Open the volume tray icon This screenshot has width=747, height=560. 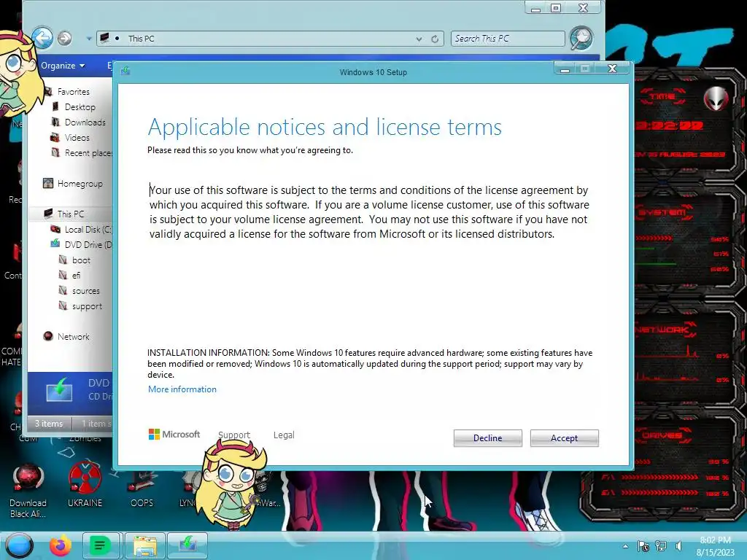(x=678, y=546)
